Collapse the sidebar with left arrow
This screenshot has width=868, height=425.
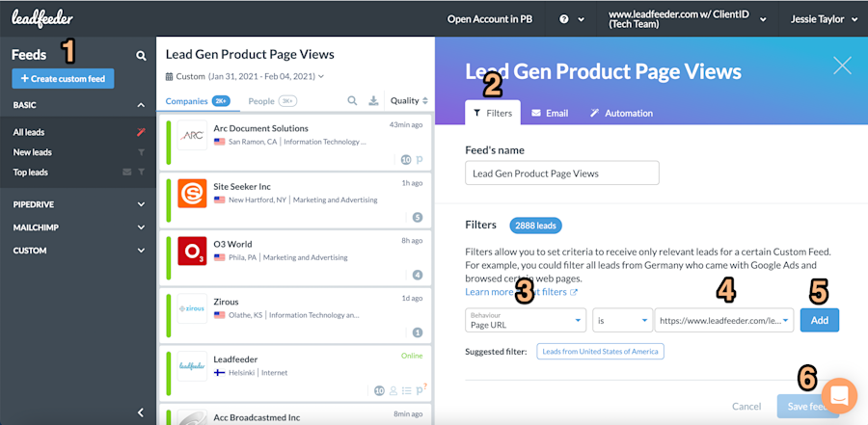141,412
